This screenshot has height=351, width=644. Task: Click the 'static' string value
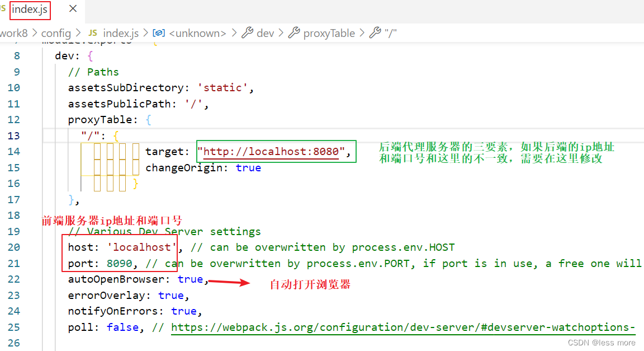(x=222, y=88)
